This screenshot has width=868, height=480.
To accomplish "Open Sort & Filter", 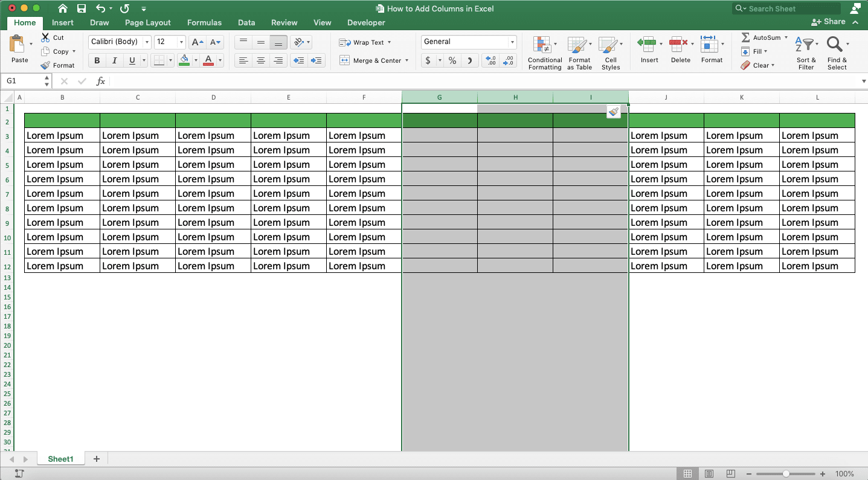I will pyautogui.click(x=806, y=53).
